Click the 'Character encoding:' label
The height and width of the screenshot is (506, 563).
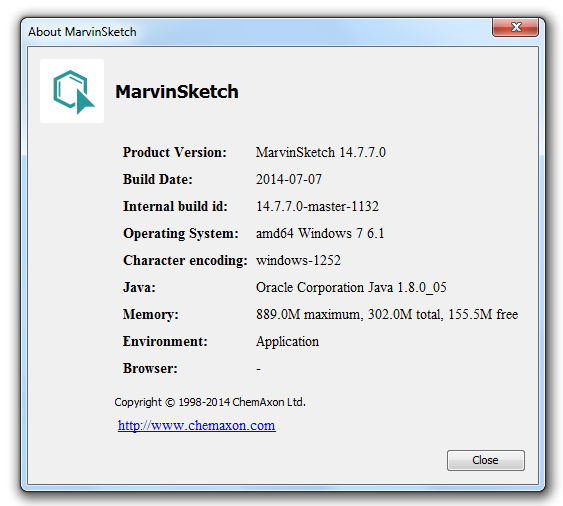[x=185, y=260]
